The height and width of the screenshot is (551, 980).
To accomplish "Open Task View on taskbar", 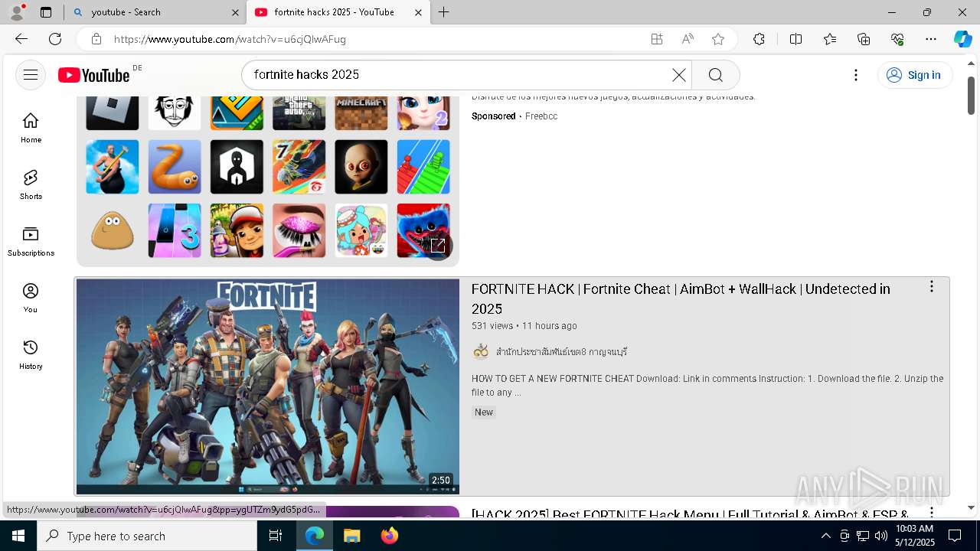I will (276, 536).
